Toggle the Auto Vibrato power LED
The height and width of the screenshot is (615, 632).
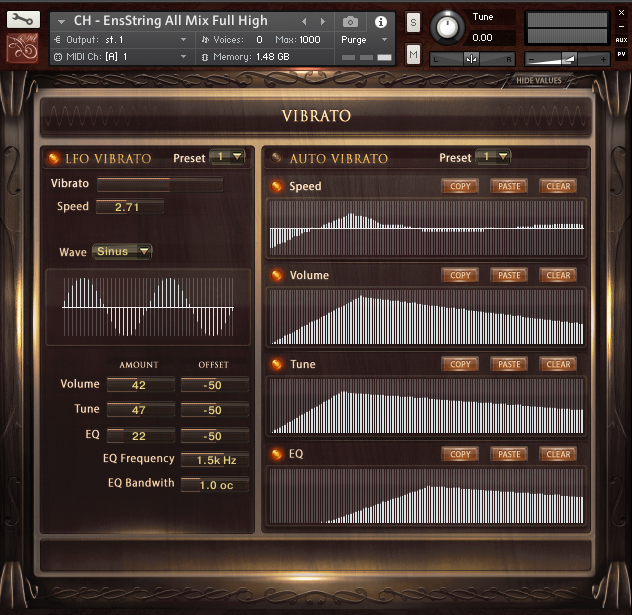276,158
